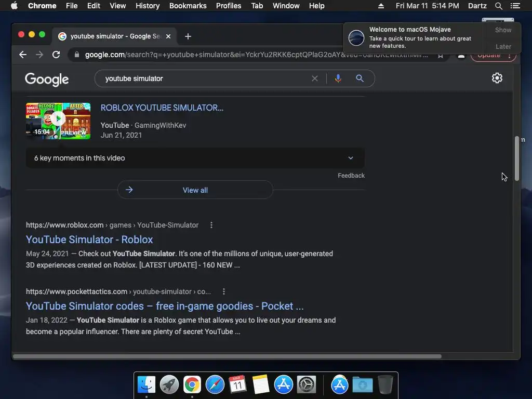The height and width of the screenshot is (399, 532).
Task: Clear the search box text
Action: (315, 79)
